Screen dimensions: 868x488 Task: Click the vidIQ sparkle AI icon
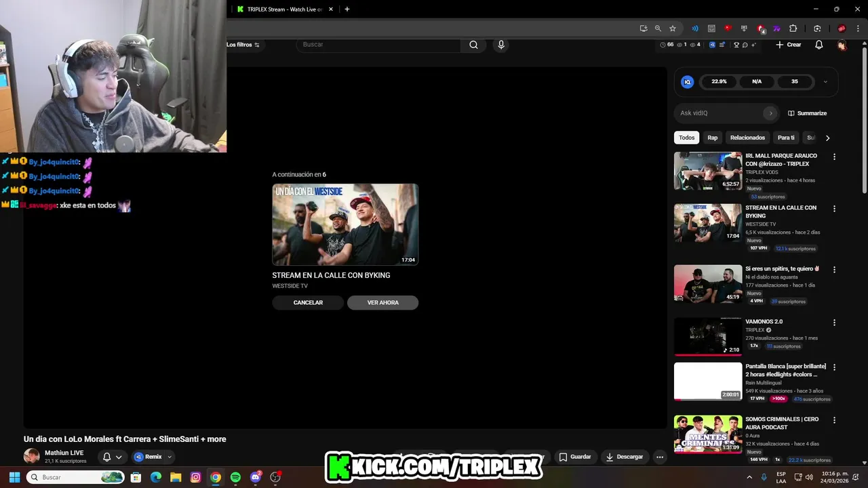point(753,45)
